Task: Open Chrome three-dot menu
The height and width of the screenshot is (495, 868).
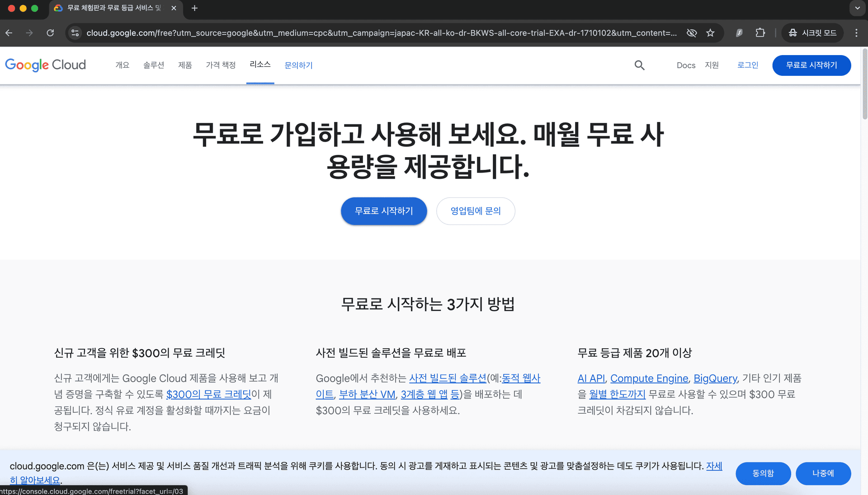Action: point(856,33)
